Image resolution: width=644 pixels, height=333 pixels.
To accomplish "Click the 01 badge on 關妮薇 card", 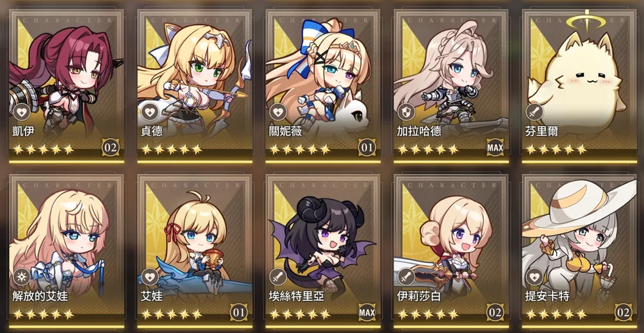I will tap(367, 148).
